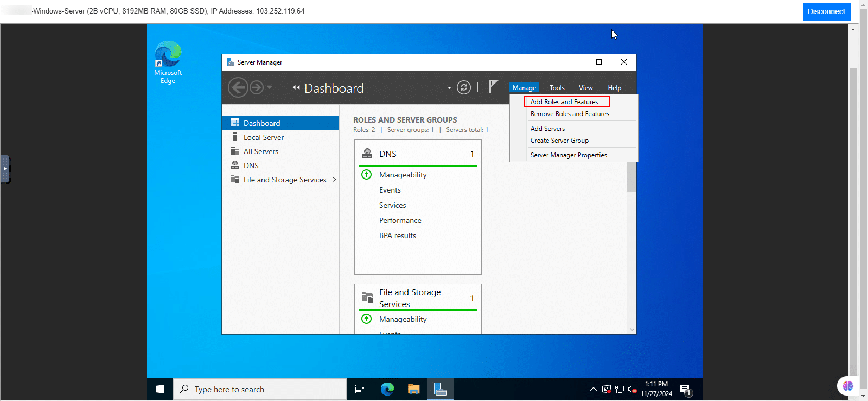This screenshot has height=401, width=868.
Task: Open the notifications flag icon
Action: pyautogui.click(x=493, y=87)
